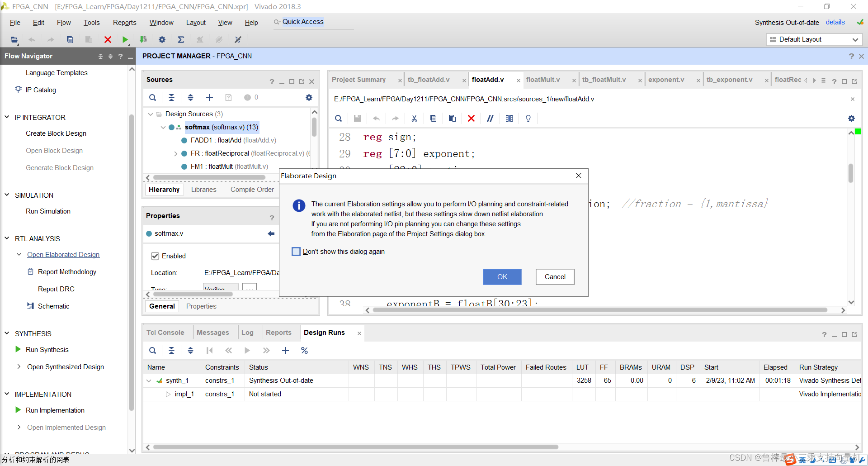Select FADD1 : floatAdd source row
This screenshot has width=868, height=466.
233,140
